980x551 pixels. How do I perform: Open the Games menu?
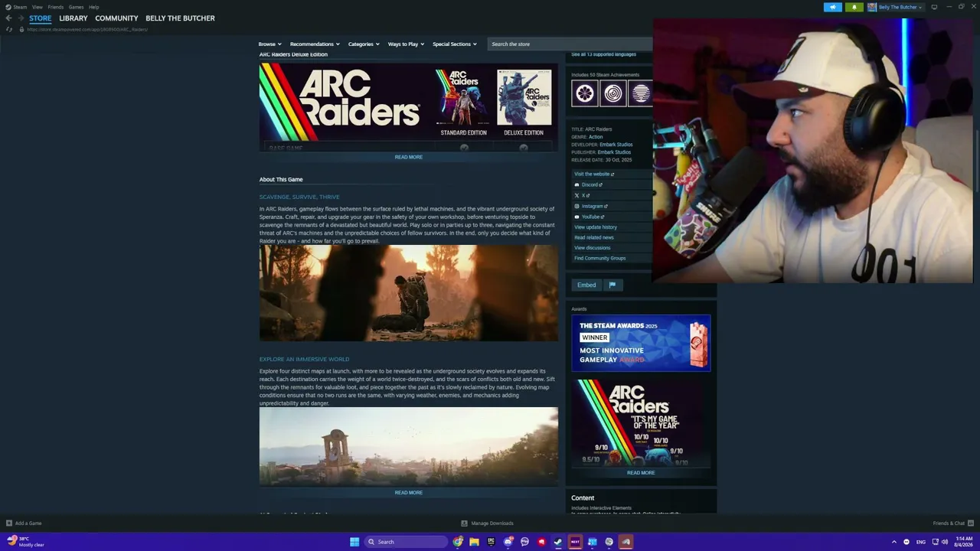[76, 7]
